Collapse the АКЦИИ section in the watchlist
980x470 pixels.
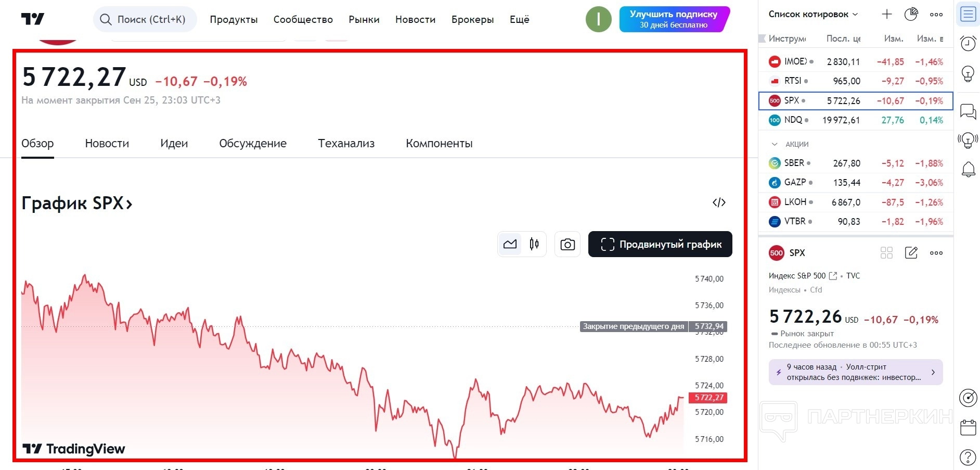coord(775,144)
